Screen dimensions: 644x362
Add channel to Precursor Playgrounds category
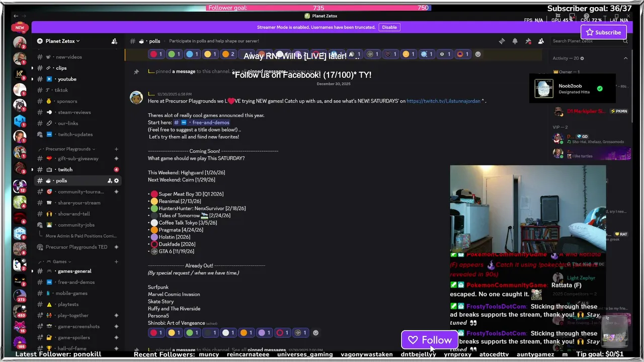[116, 149]
